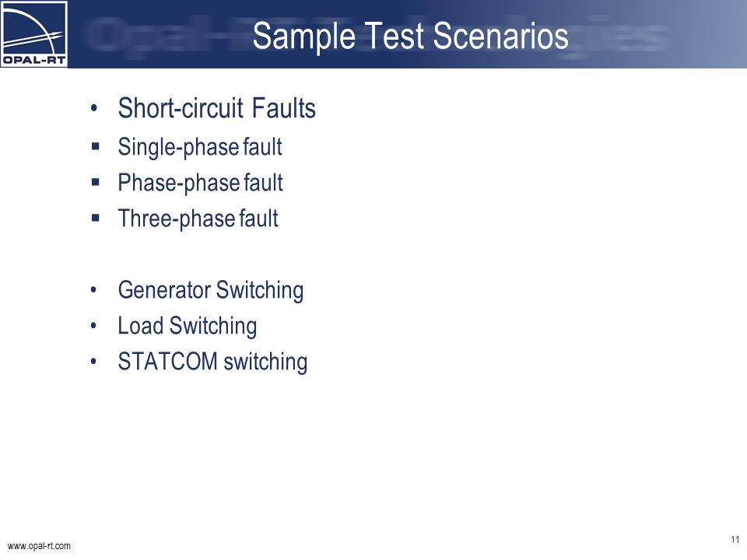Click the STATCOM switching bullet text

pos(212,362)
